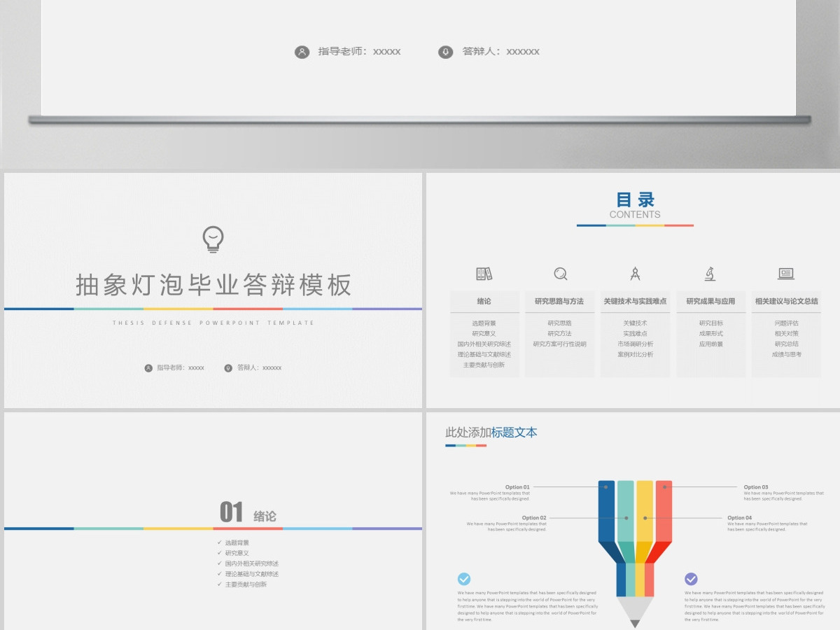Click checkmark bullet before 选题背景 in 01 slide
840x630 pixels.
coord(220,542)
